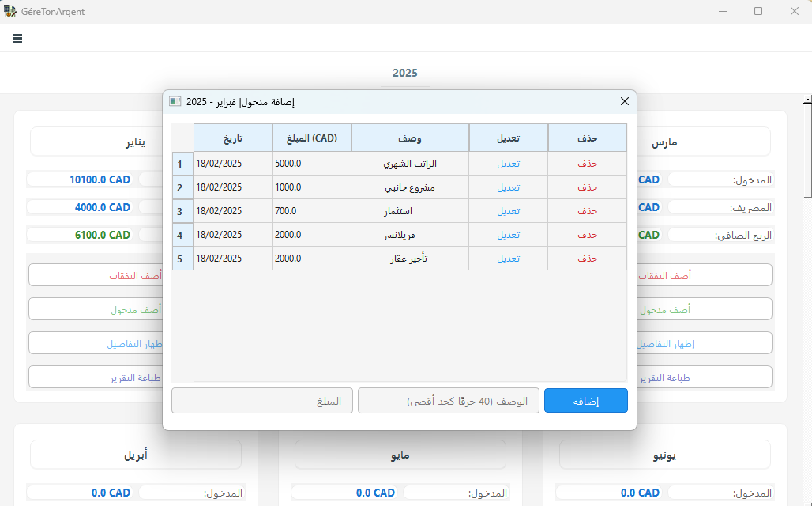Click حذف for الراتب الشهري row
Image resolution: width=812 pixels, height=506 pixels.
pos(587,164)
